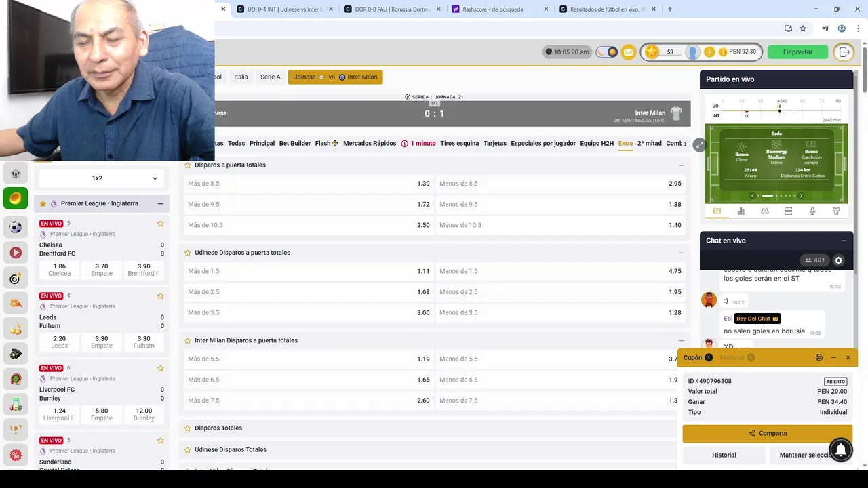This screenshot has height=488, width=868.
Task: Open the table list icon in live match
Action: pos(788,211)
